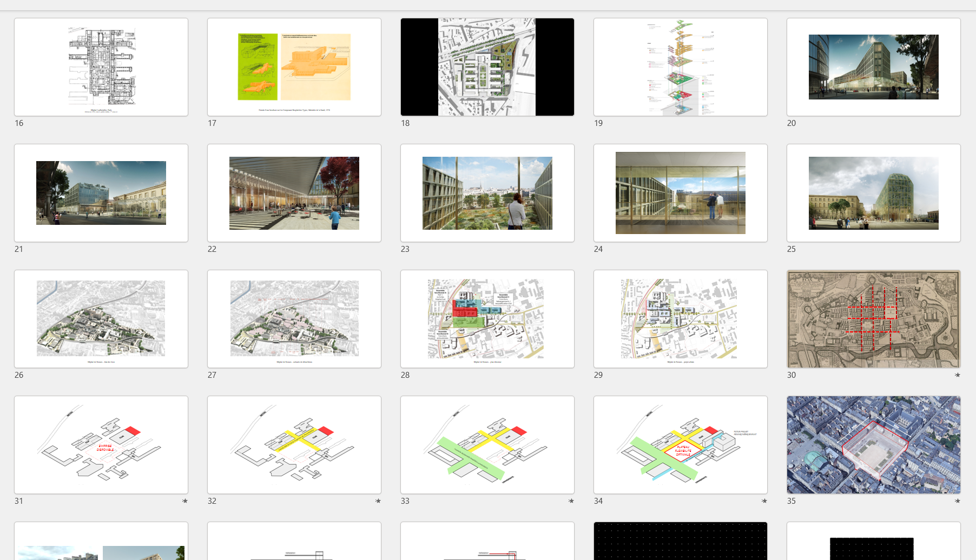Viewport: 976px width, 560px height.
Task: Click the transition star icon under slide 30
Action: [x=957, y=375]
